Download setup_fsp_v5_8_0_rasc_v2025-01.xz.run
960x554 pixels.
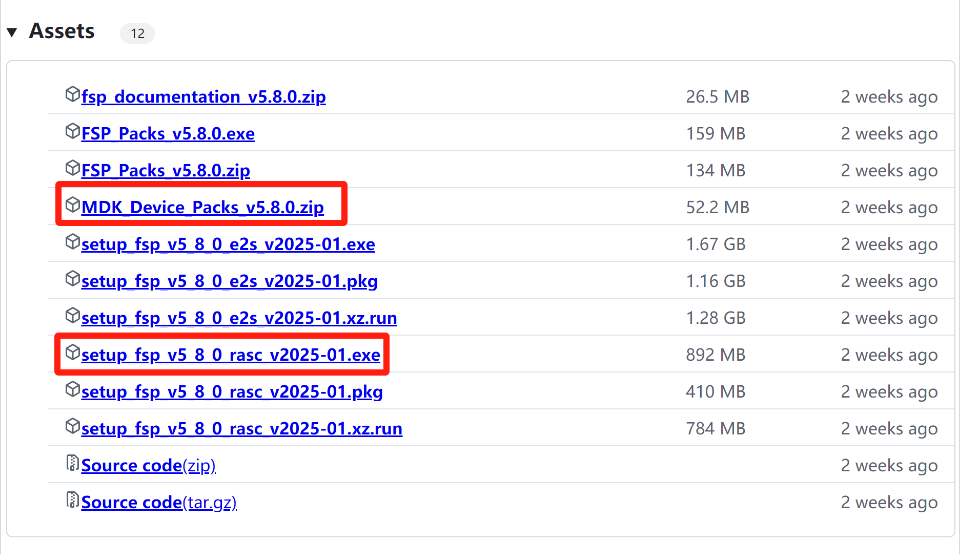(x=241, y=428)
